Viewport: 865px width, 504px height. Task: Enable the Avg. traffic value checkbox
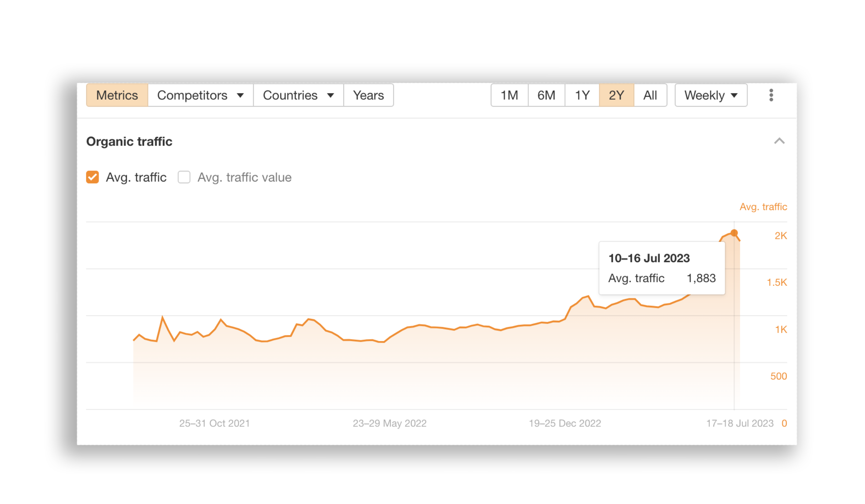184,177
